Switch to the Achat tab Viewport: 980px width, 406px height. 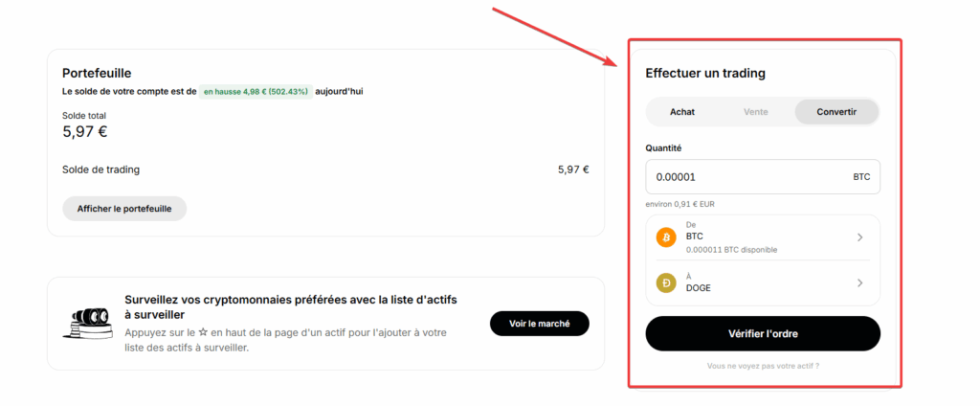click(x=681, y=112)
